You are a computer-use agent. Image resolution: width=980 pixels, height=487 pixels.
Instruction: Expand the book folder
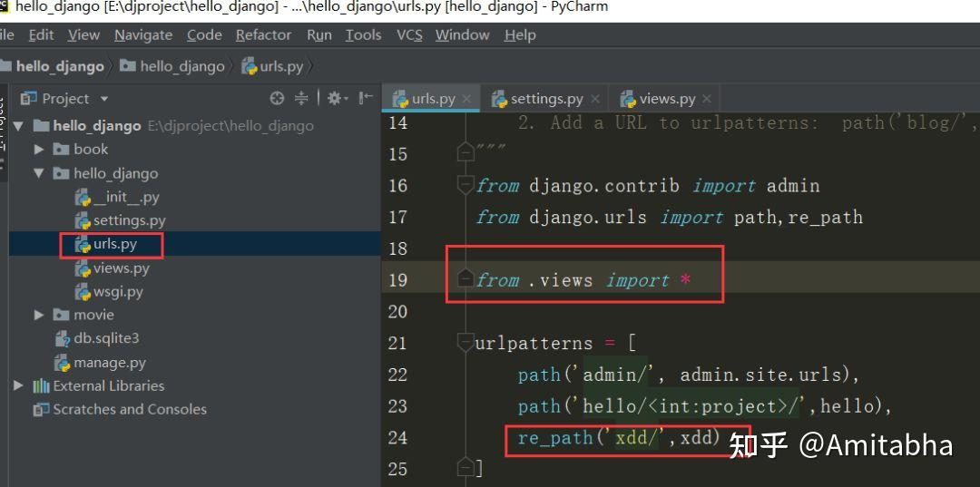tap(39, 150)
